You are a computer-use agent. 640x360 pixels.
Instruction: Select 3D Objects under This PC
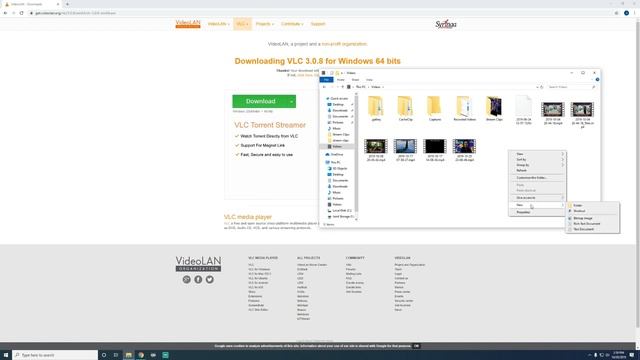338,169
